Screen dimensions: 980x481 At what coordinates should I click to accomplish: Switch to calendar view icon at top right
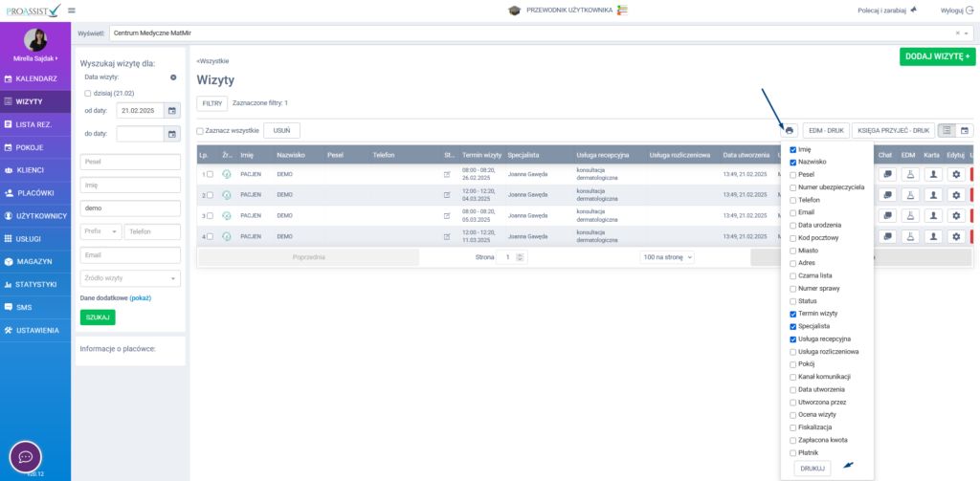[x=964, y=130]
